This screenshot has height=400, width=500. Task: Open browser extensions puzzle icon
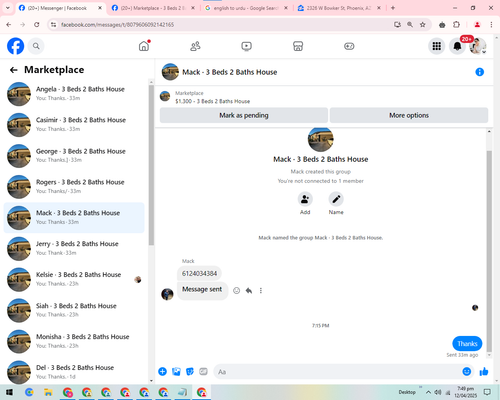456,25
